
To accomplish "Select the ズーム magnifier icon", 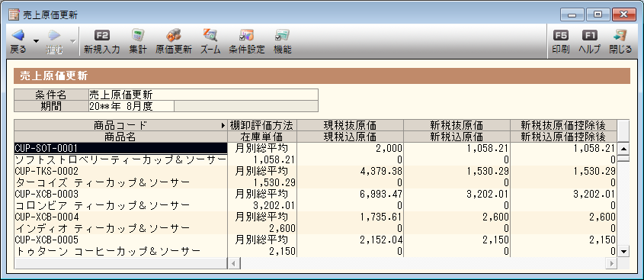I will [210, 35].
